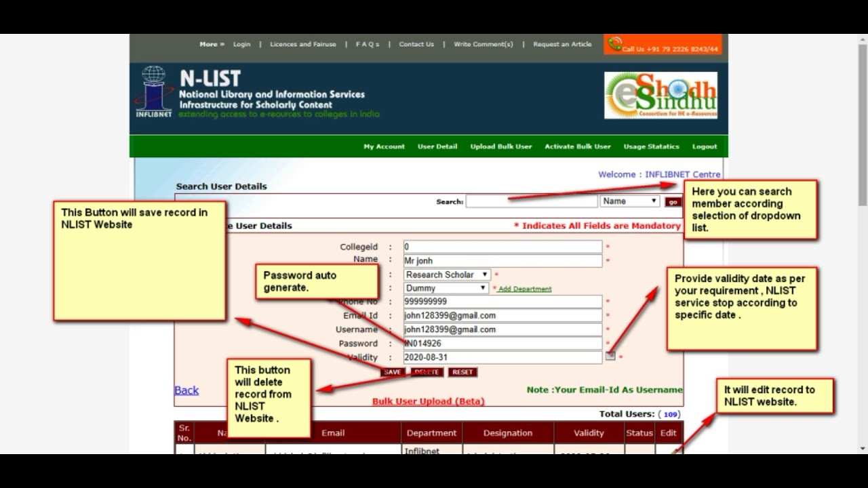868x488 pixels.
Task: Click the INFLIBNET logo
Action: click(x=154, y=91)
